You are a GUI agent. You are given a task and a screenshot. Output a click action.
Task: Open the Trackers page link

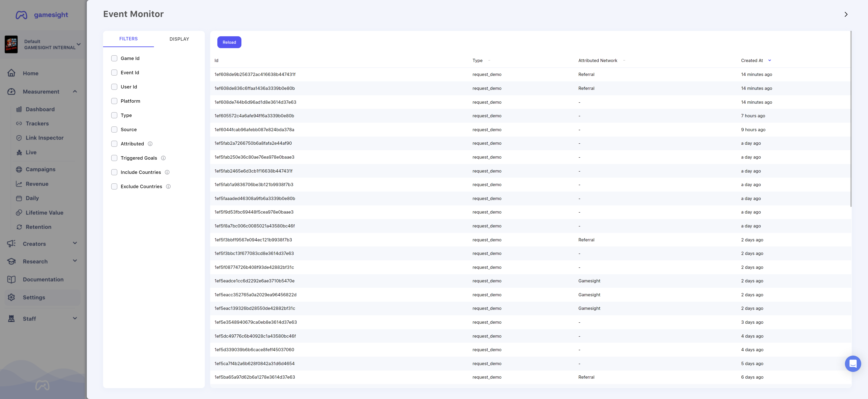[x=37, y=124]
